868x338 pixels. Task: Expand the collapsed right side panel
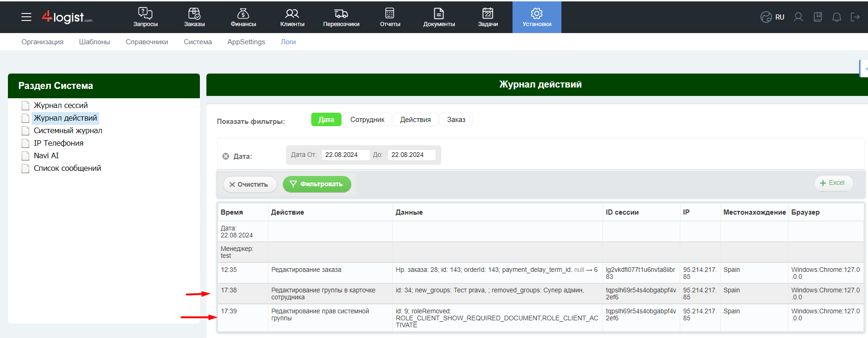[x=864, y=68]
